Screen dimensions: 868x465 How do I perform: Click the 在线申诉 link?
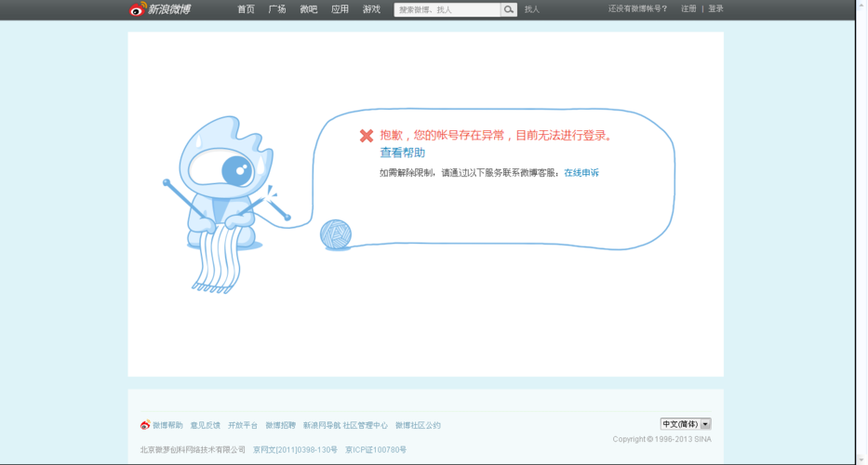point(581,173)
